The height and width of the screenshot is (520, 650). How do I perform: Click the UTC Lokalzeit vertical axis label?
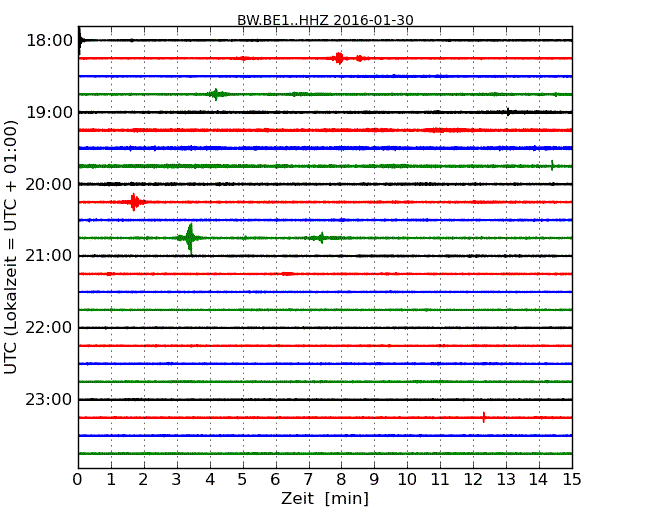[x=10, y=247]
